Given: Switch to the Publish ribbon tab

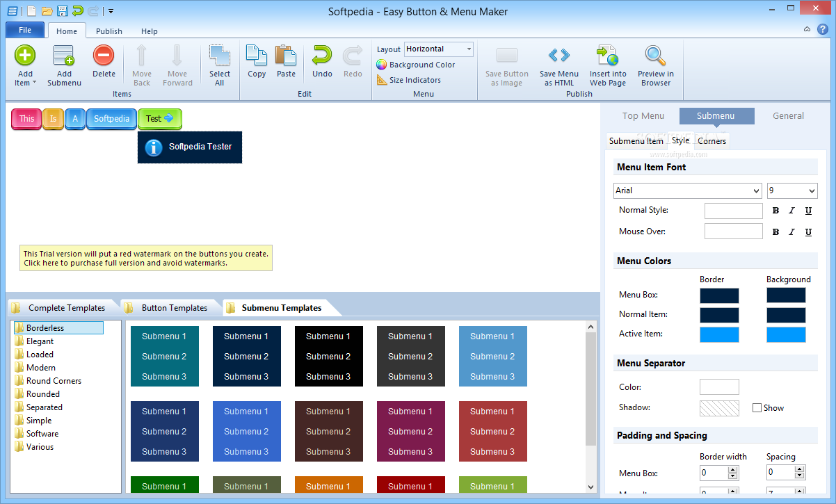Looking at the screenshot, I should (x=109, y=31).
